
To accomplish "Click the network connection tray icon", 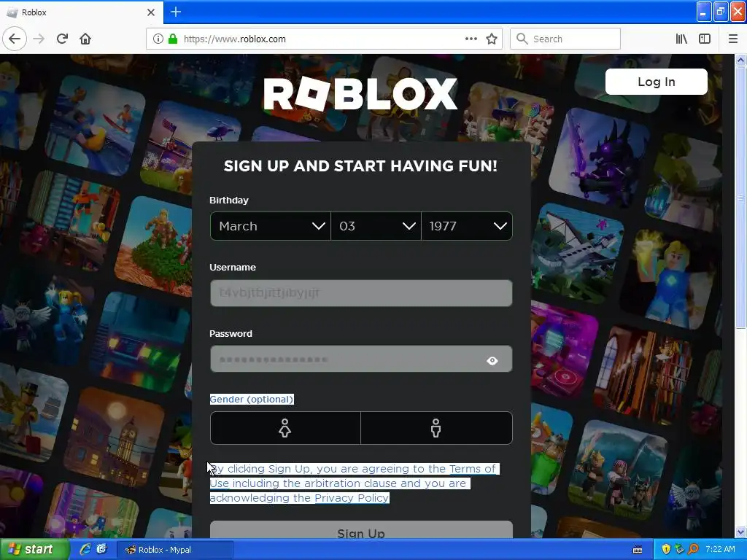I will [679, 550].
